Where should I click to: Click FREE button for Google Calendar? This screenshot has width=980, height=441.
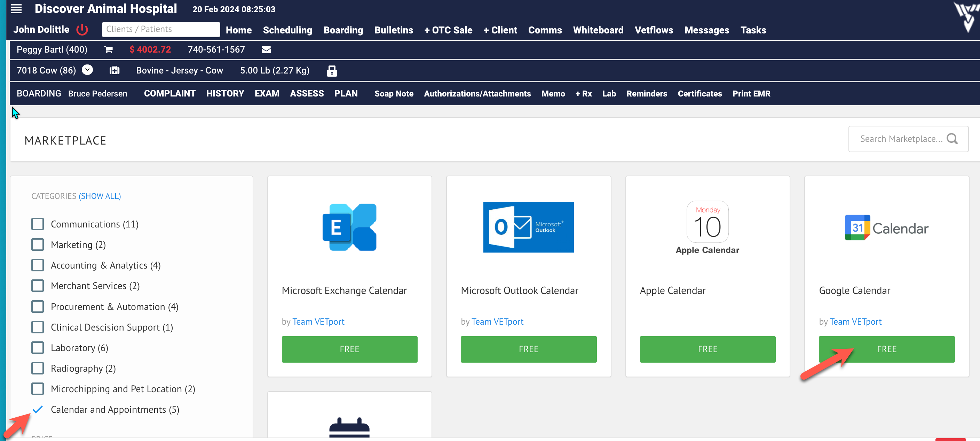(886, 349)
